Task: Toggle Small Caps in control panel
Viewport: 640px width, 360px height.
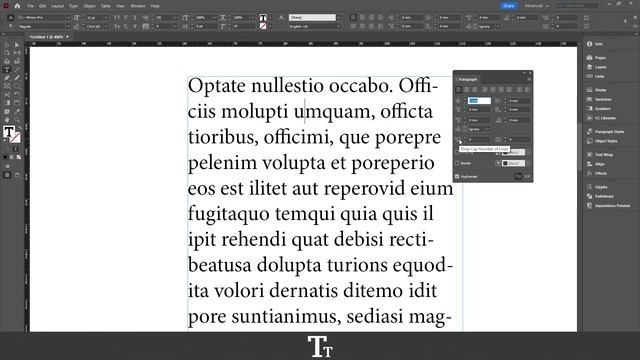Action: point(117,27)
